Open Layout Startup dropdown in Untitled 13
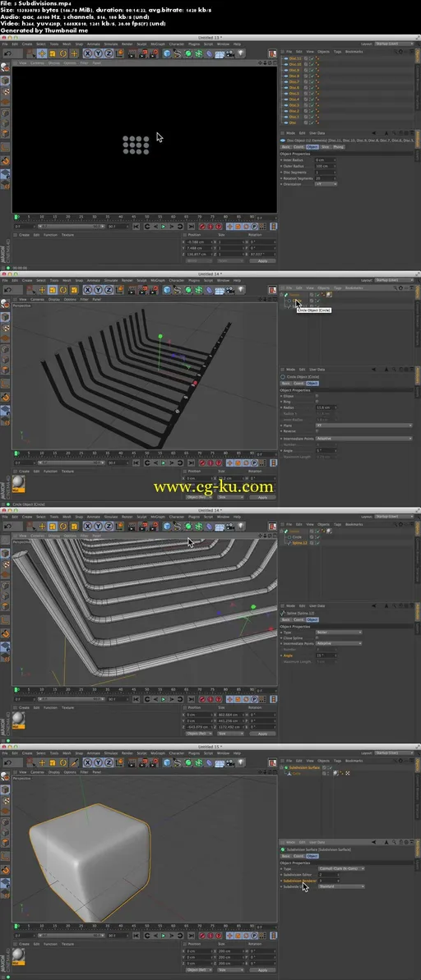 tap(393, 44)
